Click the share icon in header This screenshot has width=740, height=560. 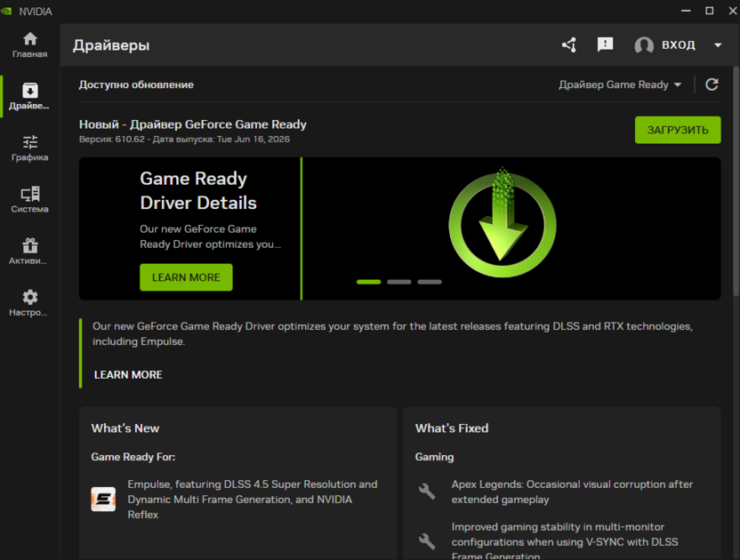pyautogui.click(x=569, y=44)
